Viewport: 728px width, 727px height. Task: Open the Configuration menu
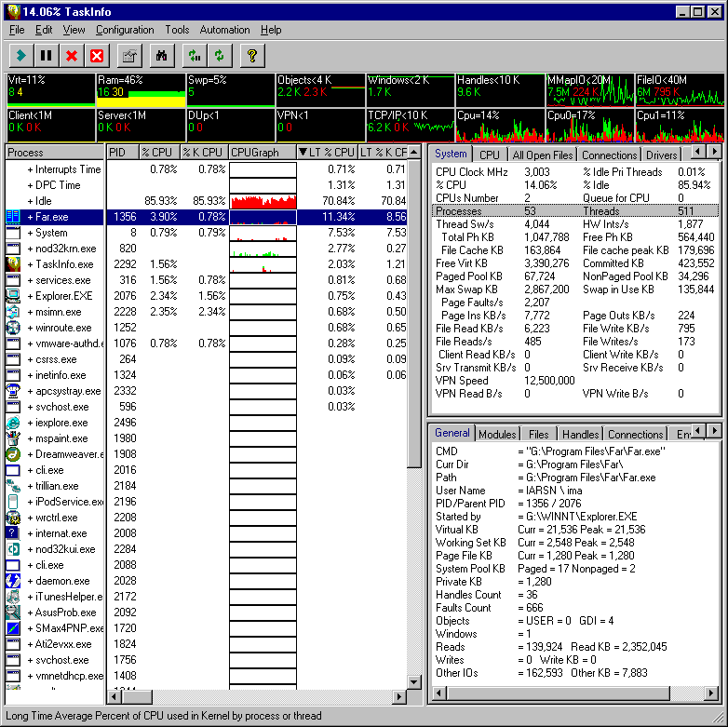(125, 30)
